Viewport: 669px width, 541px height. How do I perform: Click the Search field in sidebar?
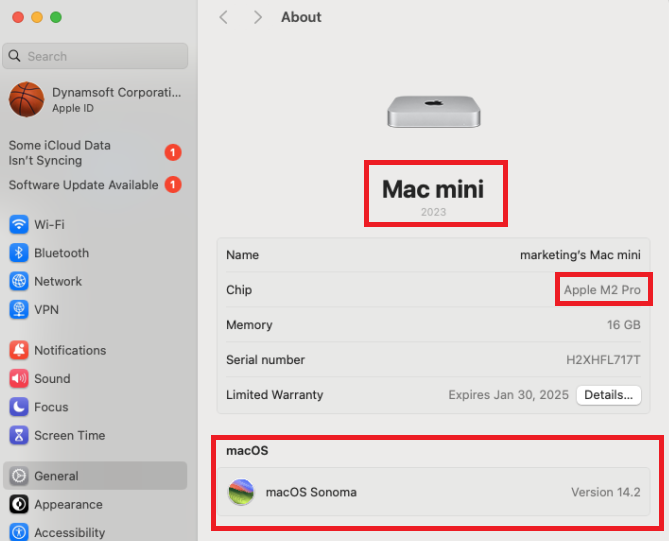tap(96, 57)
